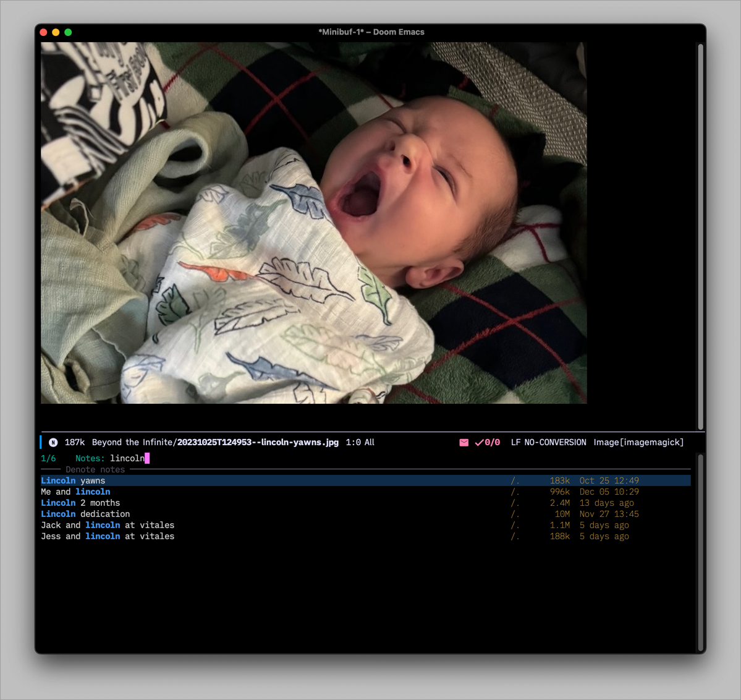This screenshot has width=741, height=700.
Task: Click the pink mail envelope icon
Action: (464, 442)
